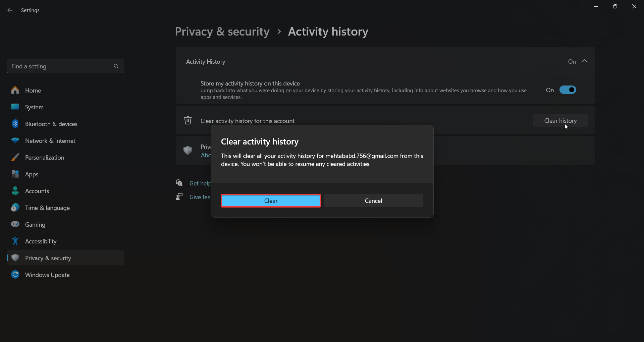Screen dimensions: 644x342
Task: Open Gaming settings label
Action: tap(35, 225)
